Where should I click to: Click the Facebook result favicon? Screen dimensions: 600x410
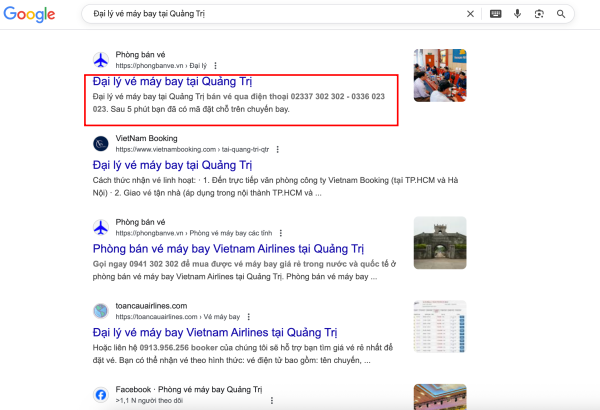pos(100,394)
